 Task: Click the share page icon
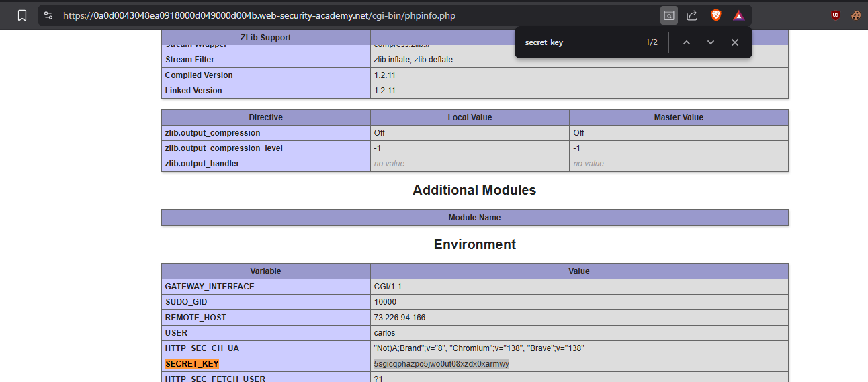(x=691, y=15)
